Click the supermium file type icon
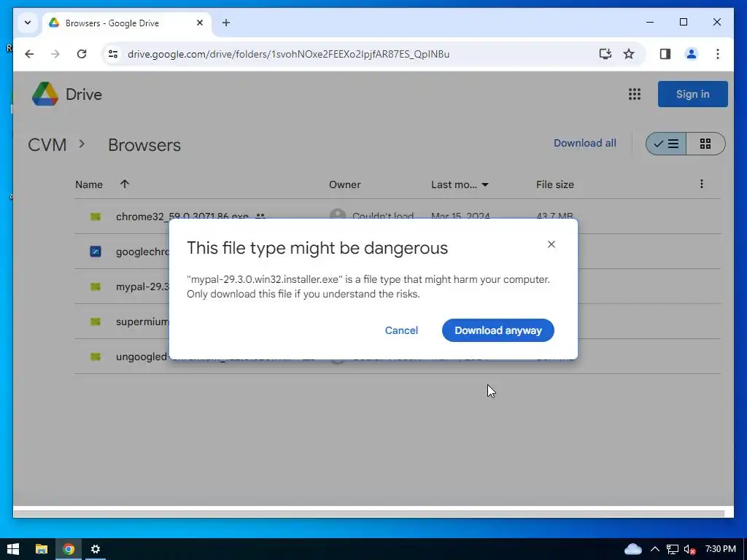Viewport: 747px width, 560px height. tap(96, 322)
